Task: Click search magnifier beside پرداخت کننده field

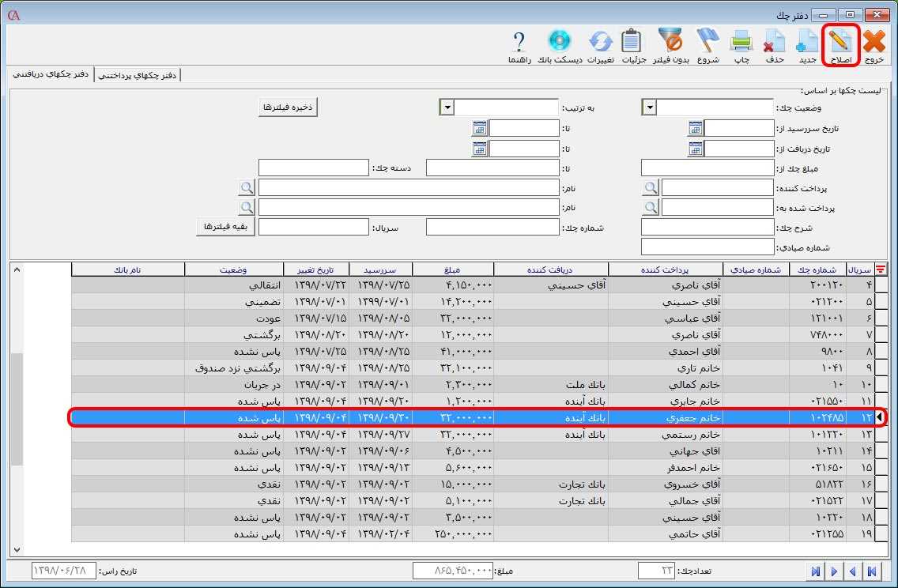Action: pos(651,187)
